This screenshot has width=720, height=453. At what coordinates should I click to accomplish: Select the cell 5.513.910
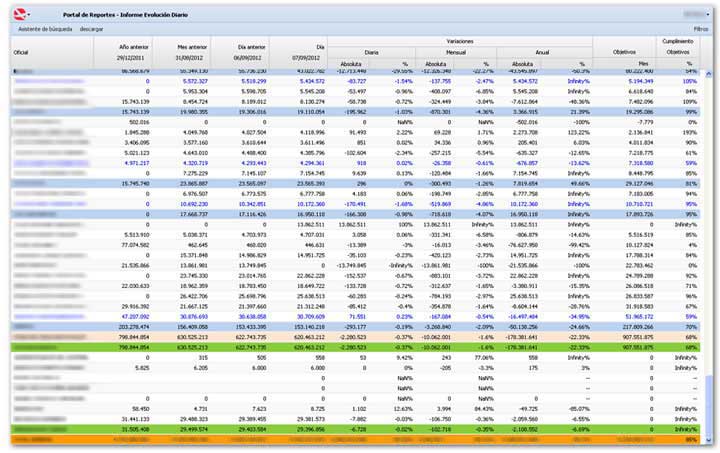pyautogui.click(x=137, y=235)
